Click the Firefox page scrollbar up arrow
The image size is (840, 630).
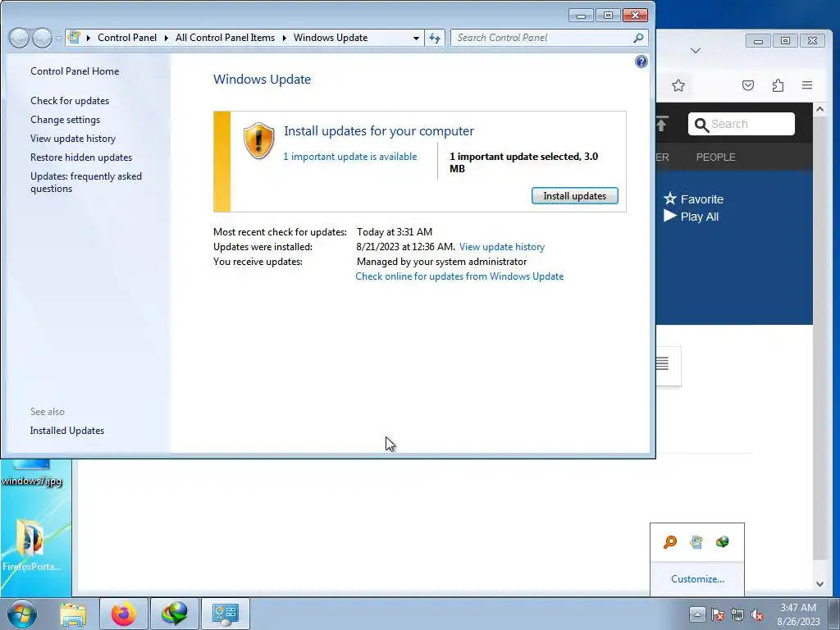coord(819,109)
